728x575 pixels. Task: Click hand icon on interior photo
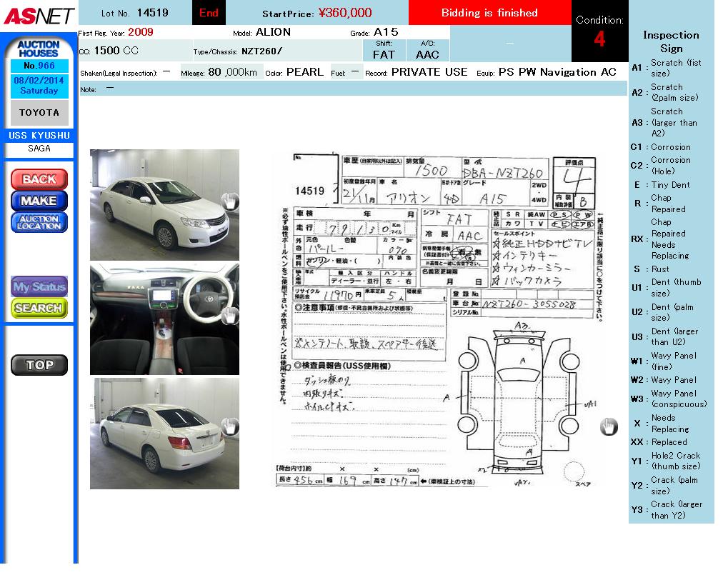[229, 315]
